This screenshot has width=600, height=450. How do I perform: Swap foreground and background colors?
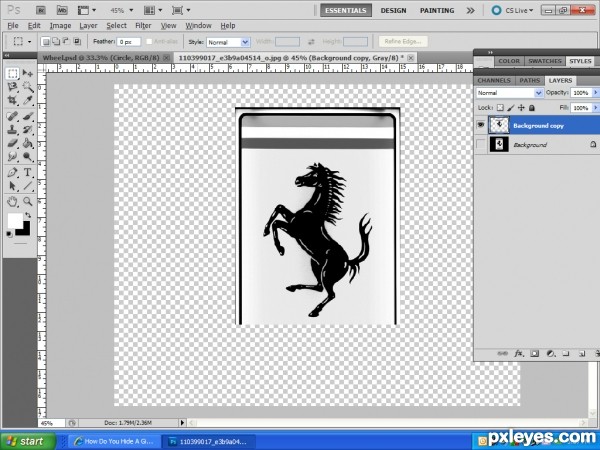[28, 215]
